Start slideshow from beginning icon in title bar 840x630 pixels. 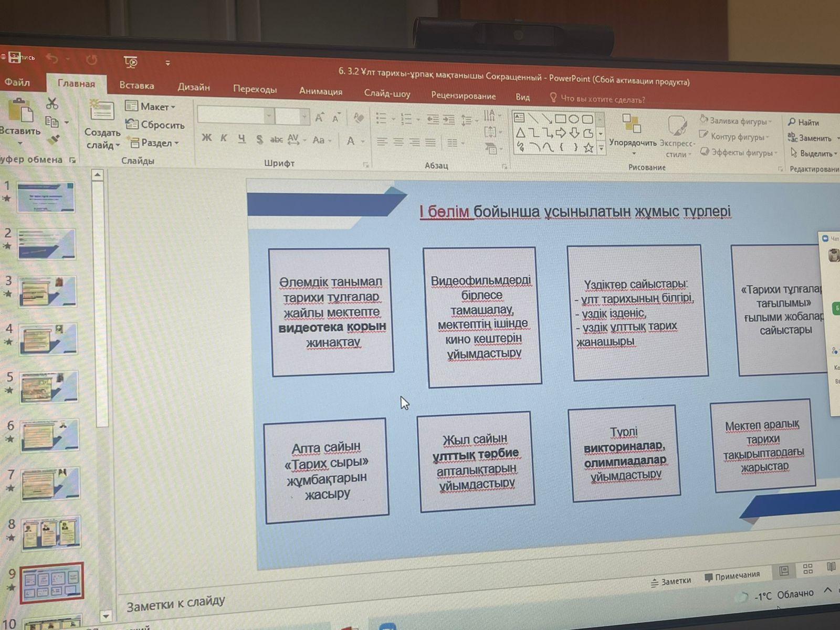[131, 62]
